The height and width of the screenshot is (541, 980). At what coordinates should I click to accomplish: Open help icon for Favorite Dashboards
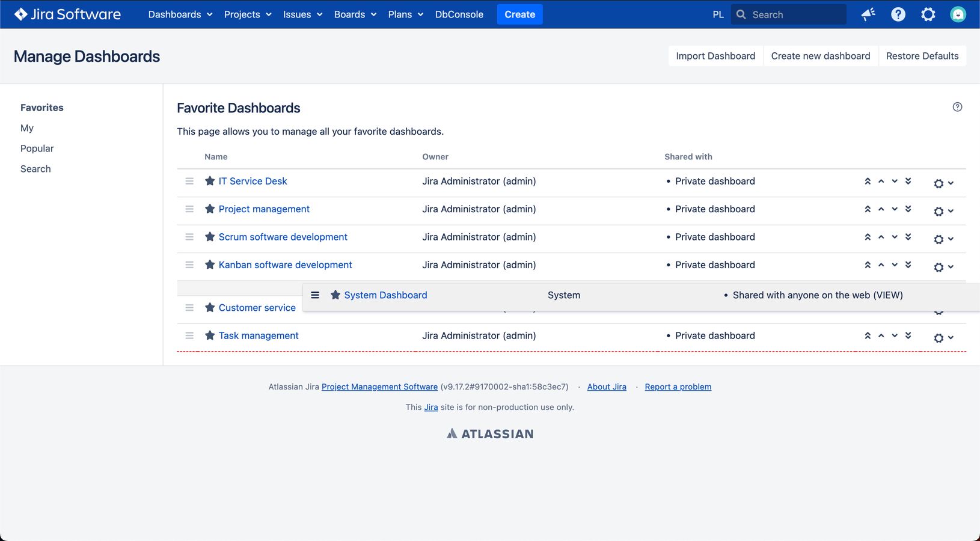pos(958,107)
